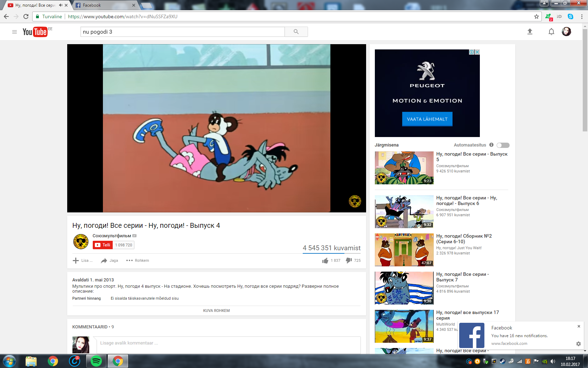Click the page vertical scrollbar thumb
The image size is (588, 368).
585,80
